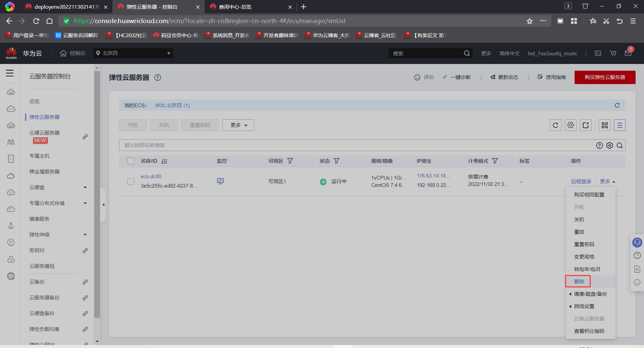Open monitoring icon for ecs-dc80
The image size is (644, 348).
click(220, 181)
